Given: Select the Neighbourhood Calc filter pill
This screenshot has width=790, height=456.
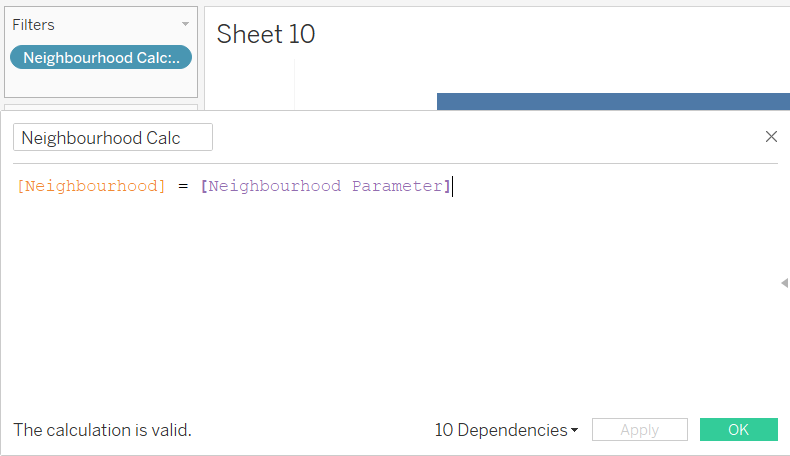Looking at the screenshot, I should click(101, 57).
